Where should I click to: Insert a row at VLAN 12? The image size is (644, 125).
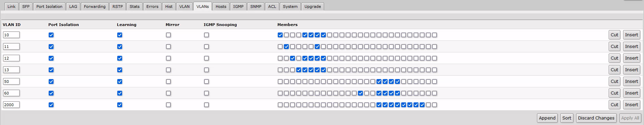(632, 58)
